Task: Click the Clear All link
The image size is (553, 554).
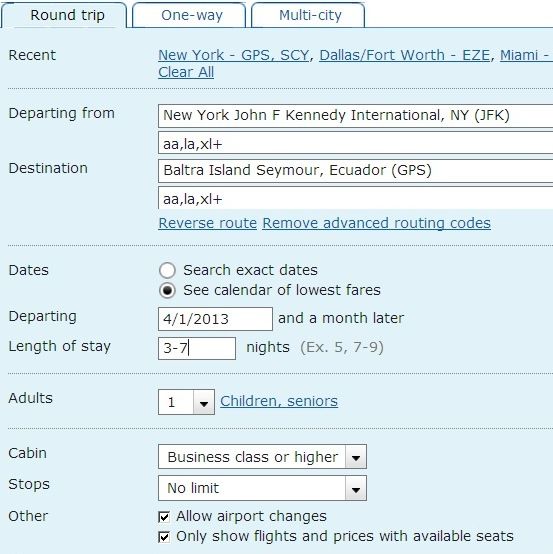Action: coord(186,72)
